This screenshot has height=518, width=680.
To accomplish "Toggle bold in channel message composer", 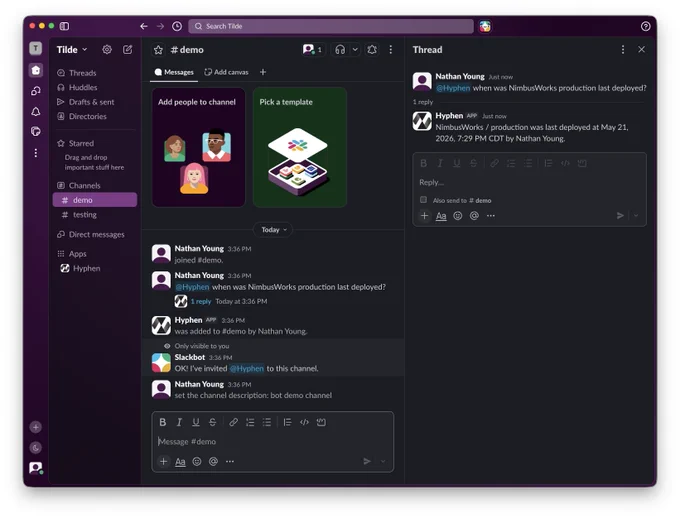I will [x=163, y=422].
